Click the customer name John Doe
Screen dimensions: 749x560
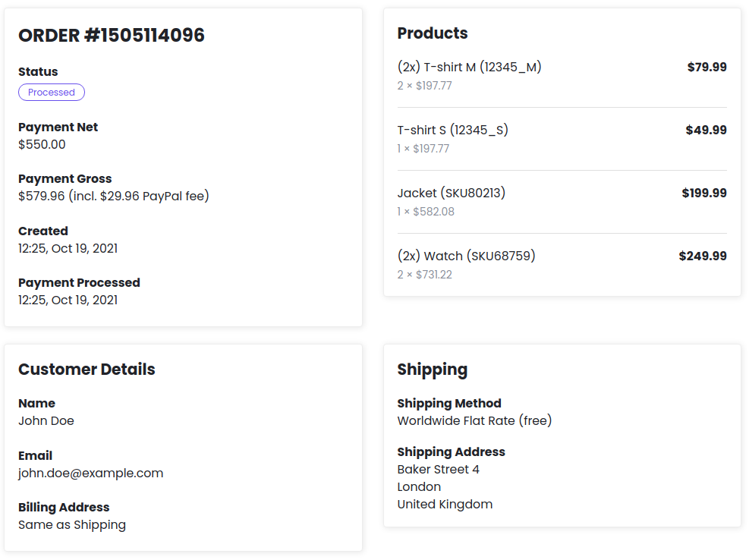point(46,421)
